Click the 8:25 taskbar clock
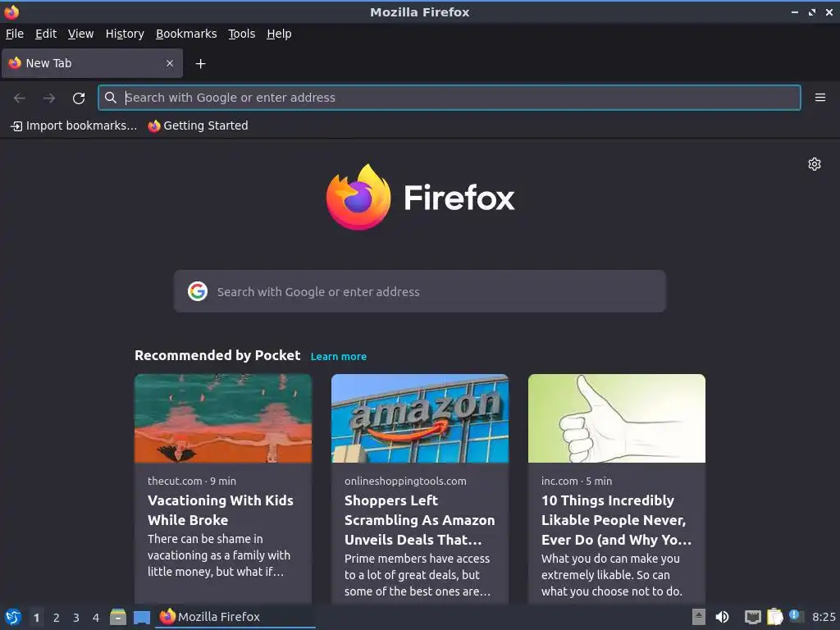The width and height of the screenshot is (840, 630). click(x=824, y=617)
